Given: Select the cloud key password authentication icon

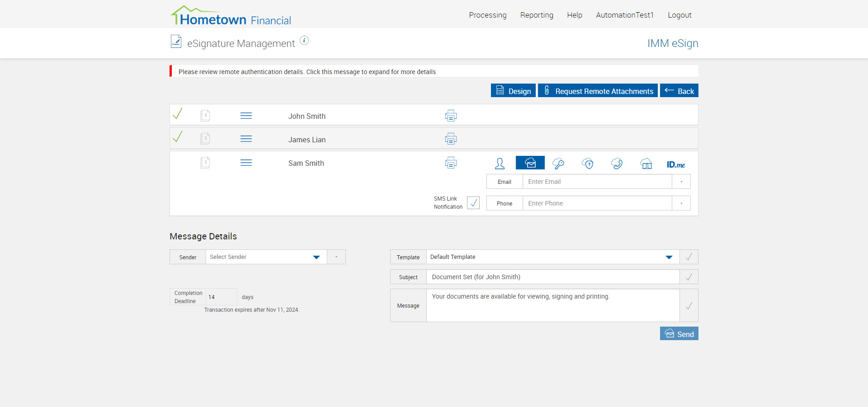Looking at the screenshot, I should (558, 164).
